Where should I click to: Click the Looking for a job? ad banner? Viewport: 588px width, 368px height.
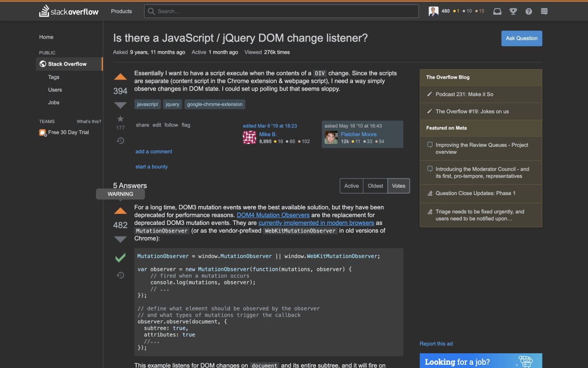tap(481, 361)
